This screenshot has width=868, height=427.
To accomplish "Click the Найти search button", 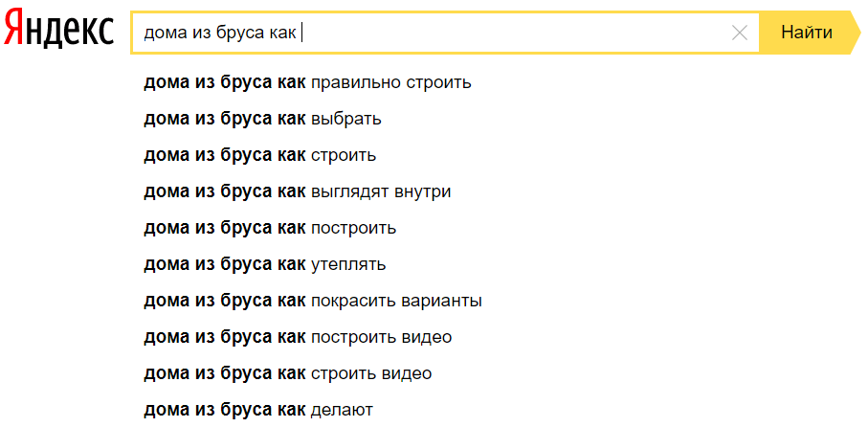I will pos(806,33).
